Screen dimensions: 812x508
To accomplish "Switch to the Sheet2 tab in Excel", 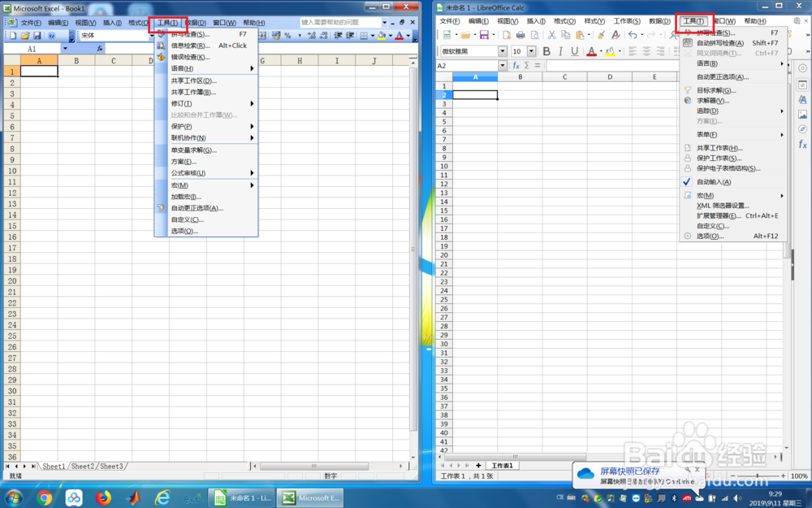I will [83, 466].
